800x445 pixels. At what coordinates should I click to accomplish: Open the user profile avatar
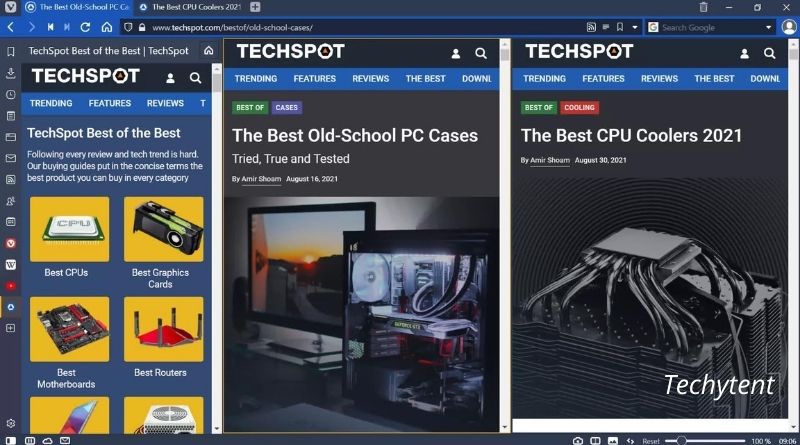789,27
